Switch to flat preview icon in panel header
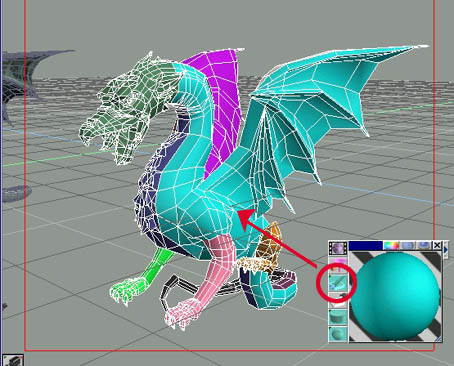Screen dimensions: 454x366 point(407,246)
